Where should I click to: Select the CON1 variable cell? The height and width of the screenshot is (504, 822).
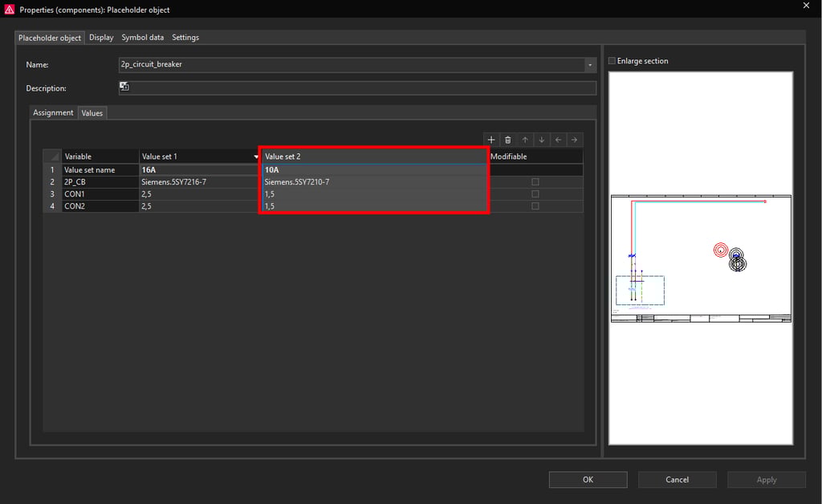click(100, 194)
